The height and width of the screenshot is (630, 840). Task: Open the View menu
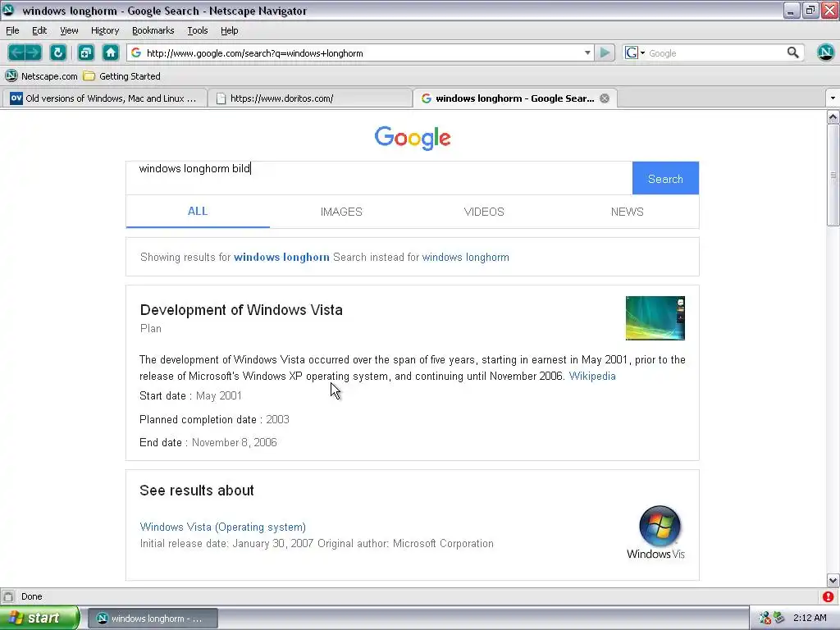(x=69, y=30)
